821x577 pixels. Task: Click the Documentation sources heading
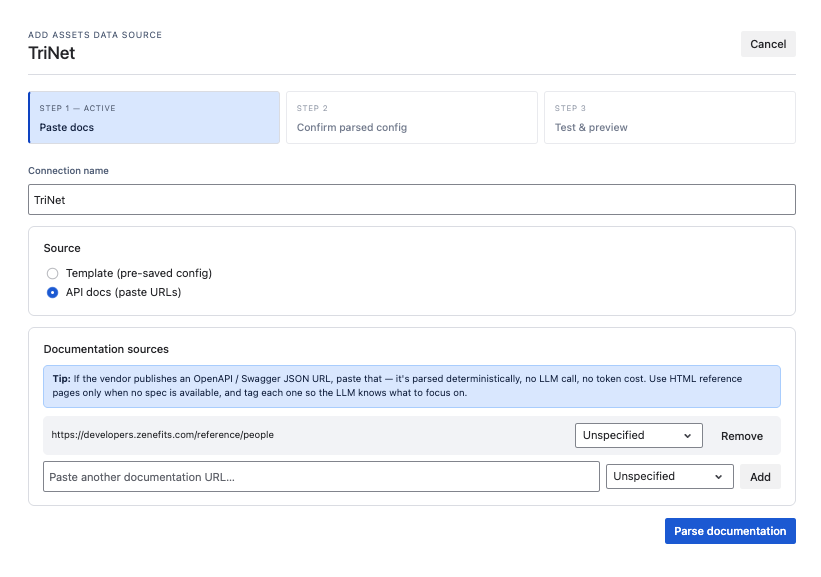pos(106,349)
